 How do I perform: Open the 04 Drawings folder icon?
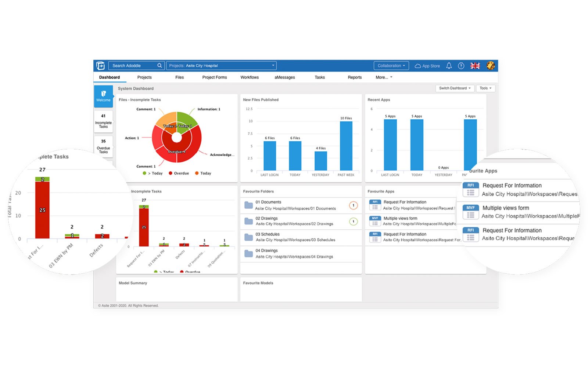click(x=249, y=253)
